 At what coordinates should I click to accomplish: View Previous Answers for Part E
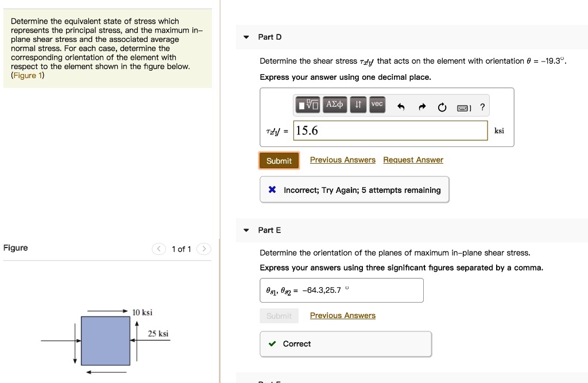point(343,315)
